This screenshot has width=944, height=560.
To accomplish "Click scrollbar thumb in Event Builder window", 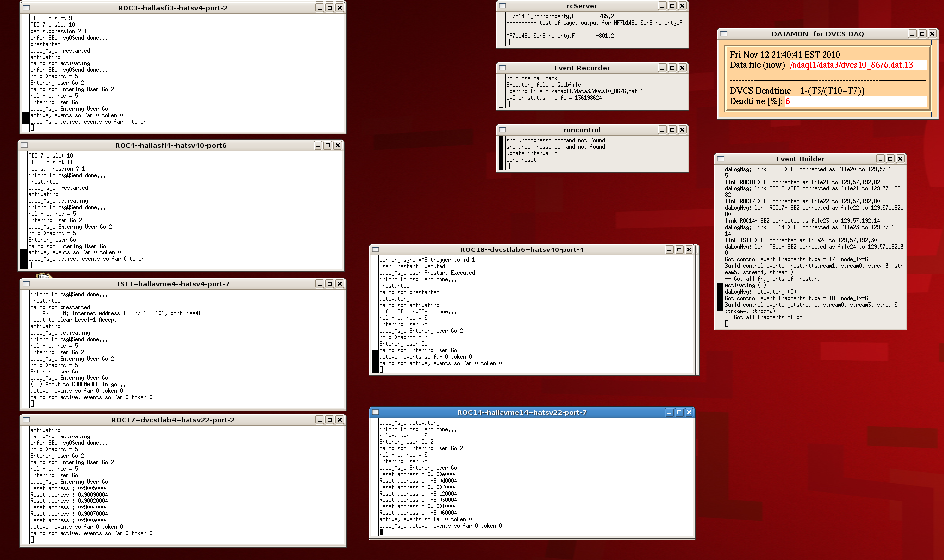I will pos(720,305).
